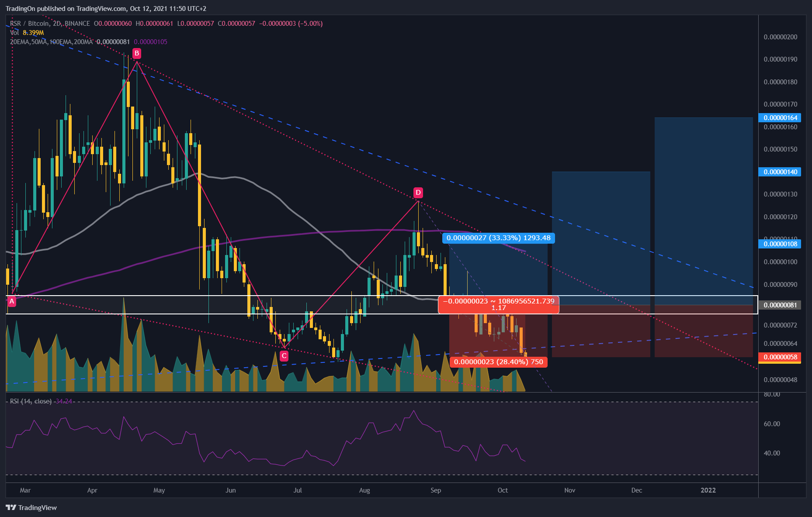Click the 'RSI (14, close)' indicator legend
Viewport: 812px width, 517px height.
click(x=31, y=401)
